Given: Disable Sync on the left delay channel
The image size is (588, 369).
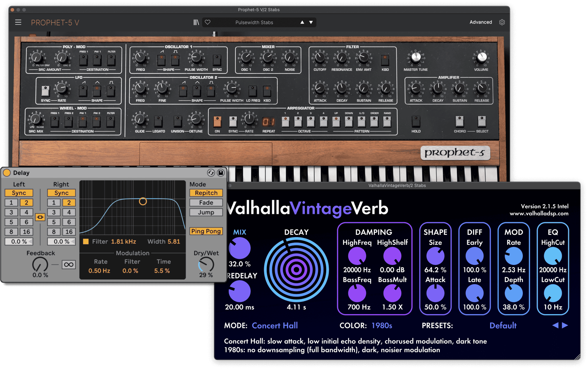Looking at the screenshot, I should coord(19,193).
